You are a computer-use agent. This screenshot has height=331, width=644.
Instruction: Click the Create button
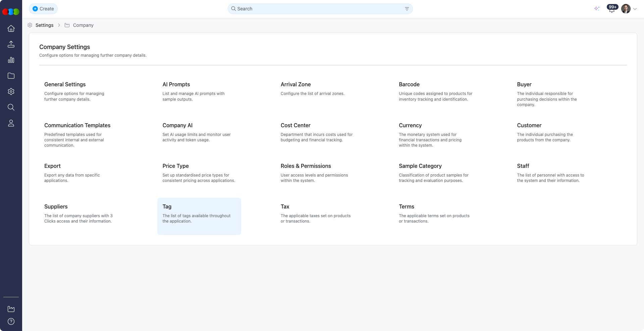click(43, 9)
